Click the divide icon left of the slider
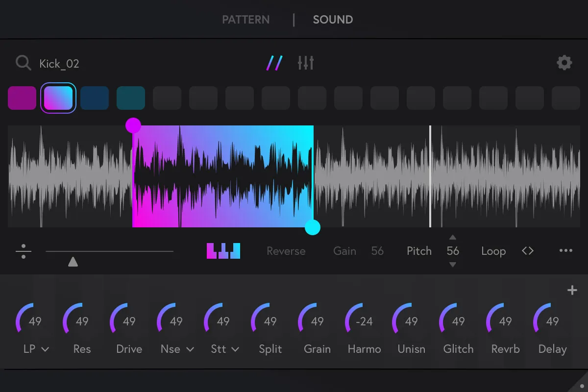 coord(23,250)
